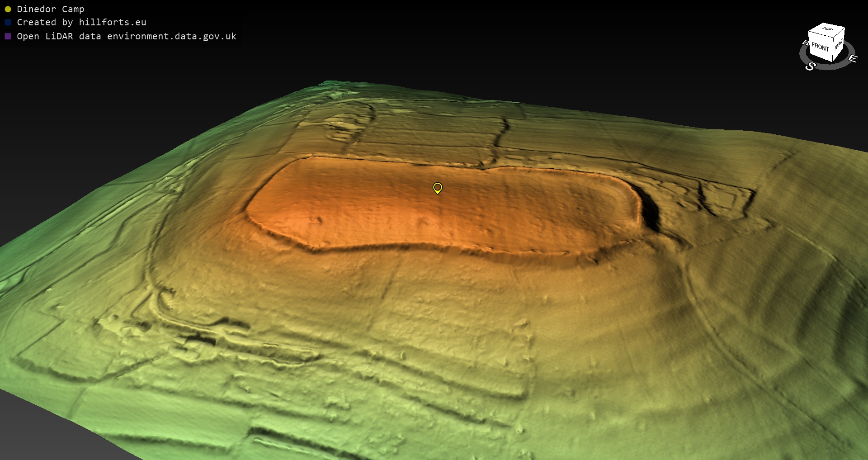This screenshot has width=868, height=460.
Task: Click the FRONT face of the navigation cube
Action: click(820, 47)
